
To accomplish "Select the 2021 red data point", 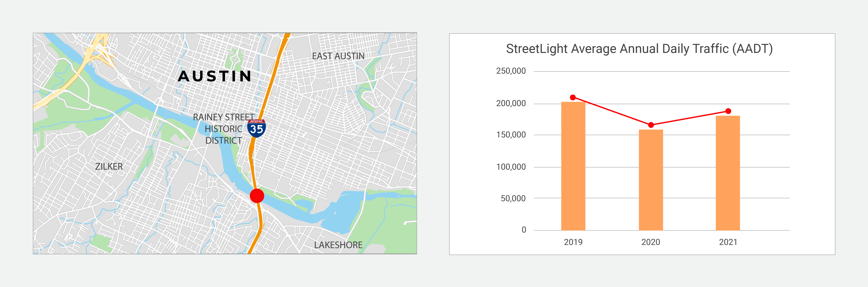I will [728, 111].
